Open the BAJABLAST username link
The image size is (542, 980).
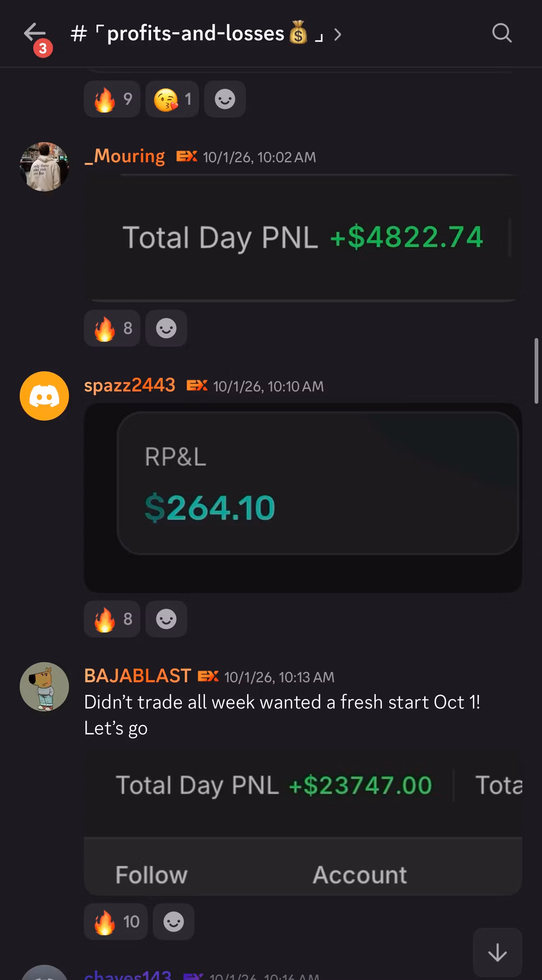(138, 676)
